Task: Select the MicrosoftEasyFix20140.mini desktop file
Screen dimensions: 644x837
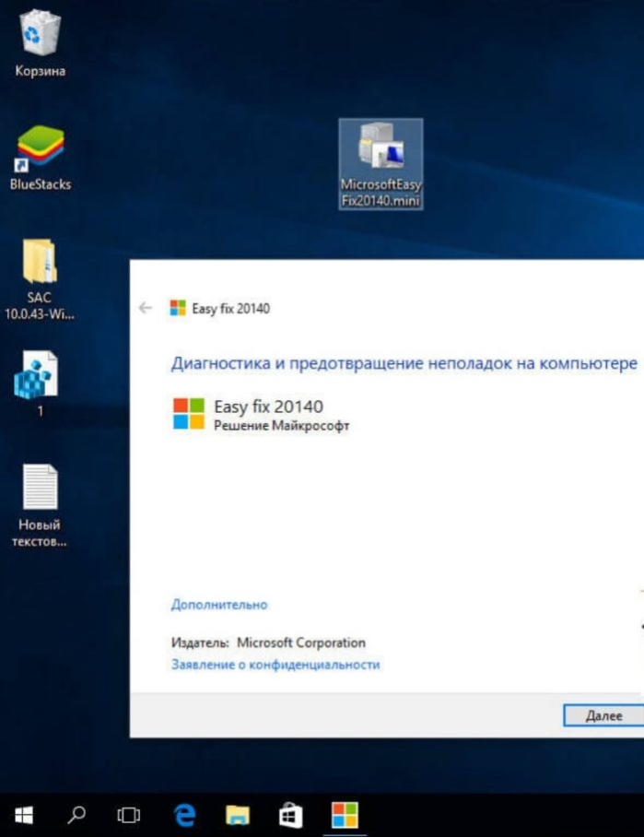Action: pyautogui.click(x=381, y=164)
